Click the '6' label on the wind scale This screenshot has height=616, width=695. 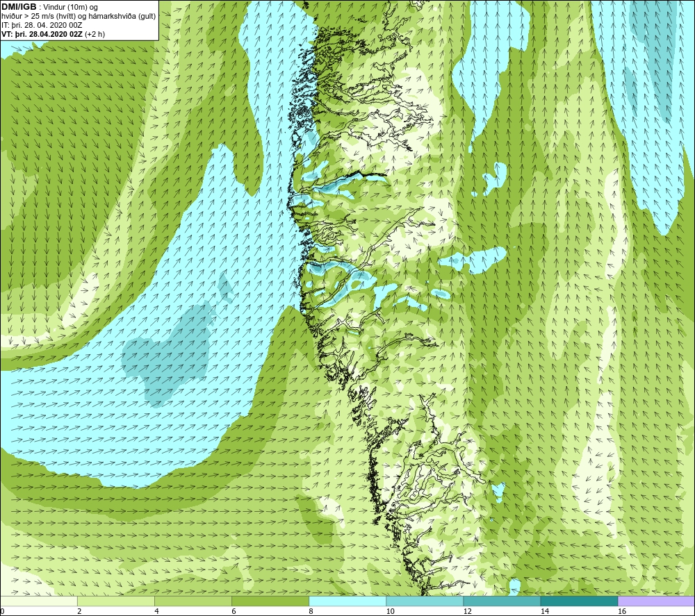pos(234,611)
